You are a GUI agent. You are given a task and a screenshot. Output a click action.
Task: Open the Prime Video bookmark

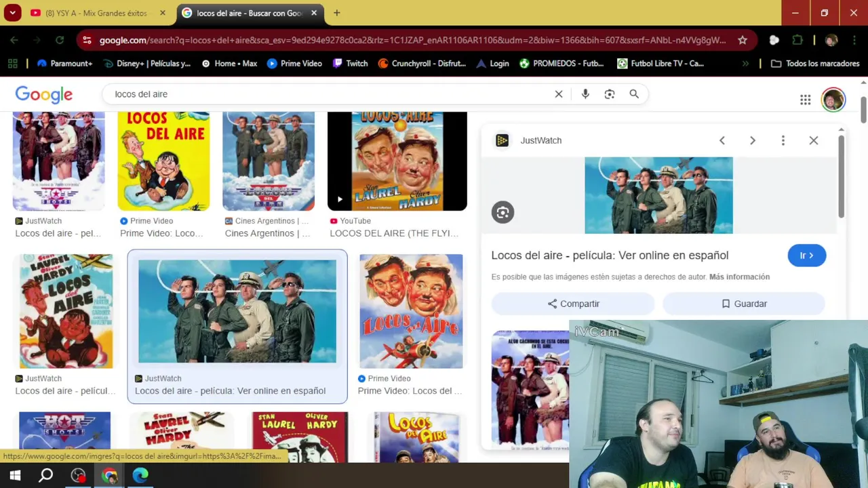294,64
